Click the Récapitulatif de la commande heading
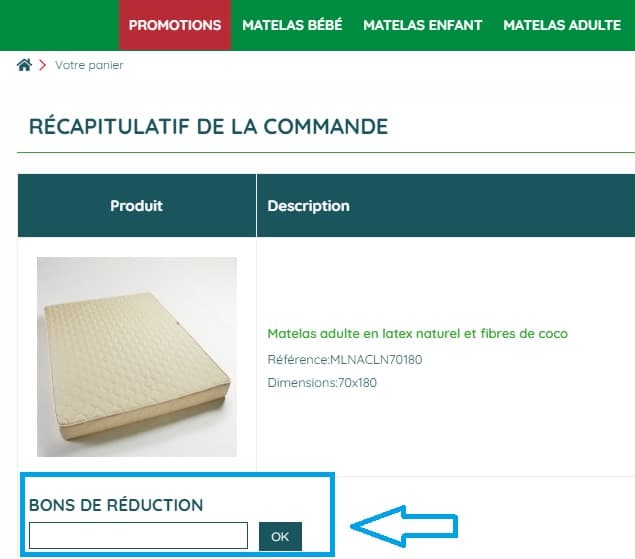 point(209,126)
